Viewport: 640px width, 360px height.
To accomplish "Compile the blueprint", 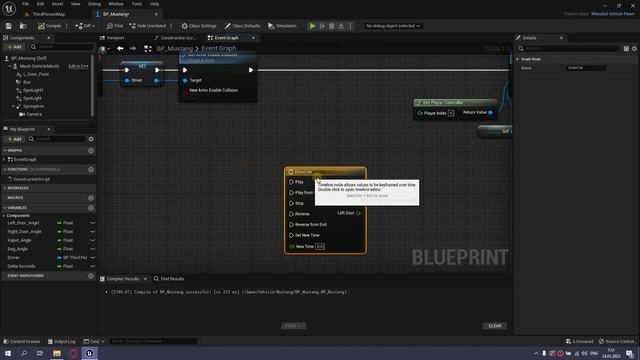I will tap(49, 26).
